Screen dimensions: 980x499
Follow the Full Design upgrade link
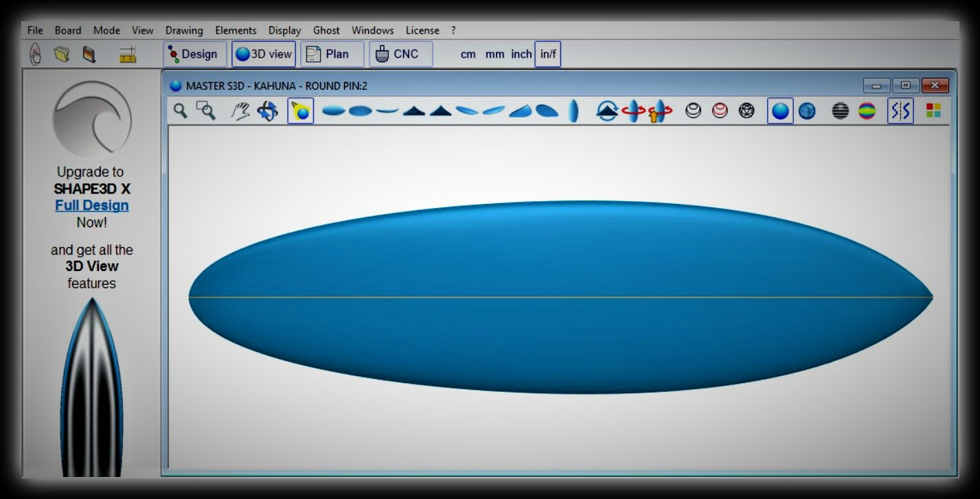92,205
